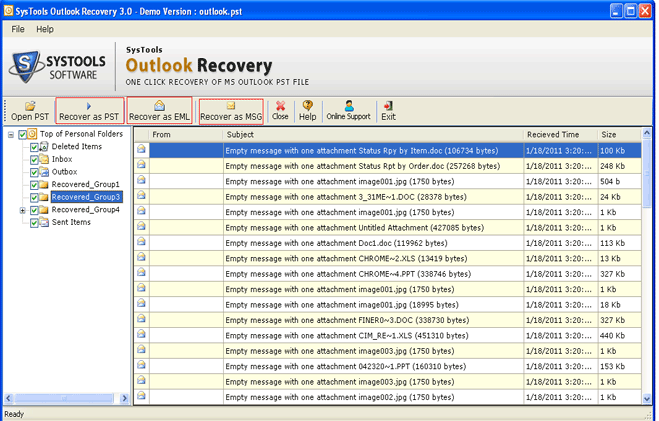Click mail icon of 3_31ME~1.DOC row
The width and height of the screenshot is (659, 421).
[x=142, y=195]
